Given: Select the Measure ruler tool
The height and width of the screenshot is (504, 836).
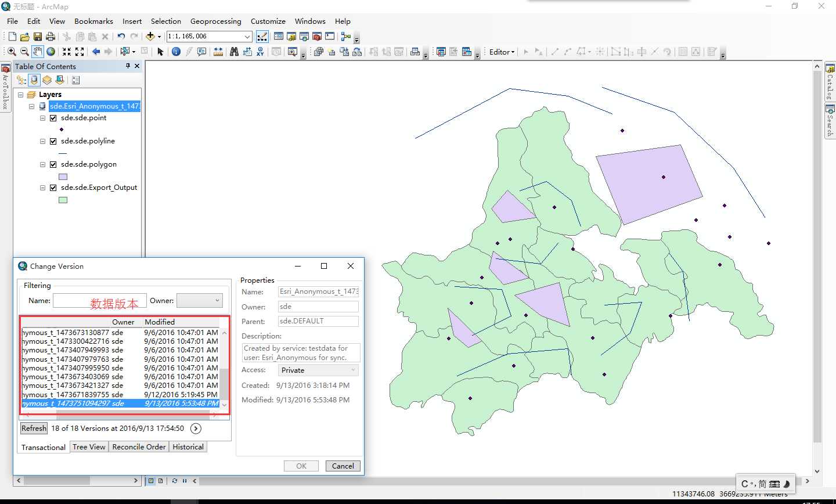Looking at the screenshot, I should tap(218, 52).
